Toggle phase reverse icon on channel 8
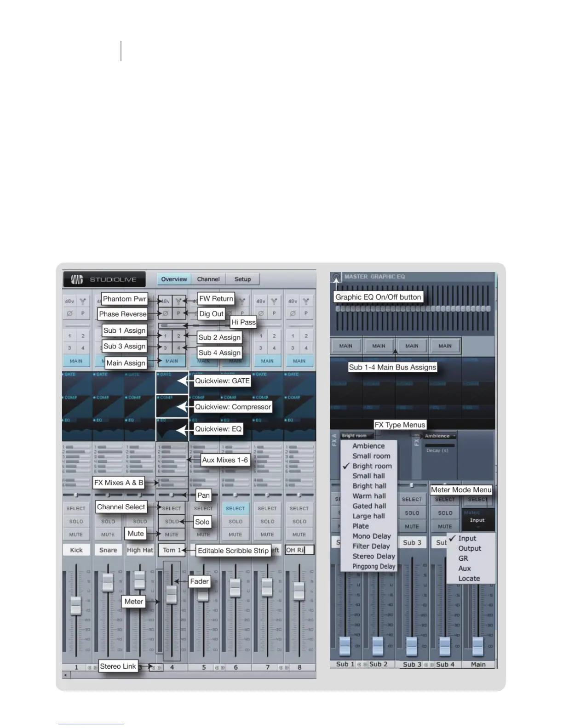563x728 pixels. [293, 313]
